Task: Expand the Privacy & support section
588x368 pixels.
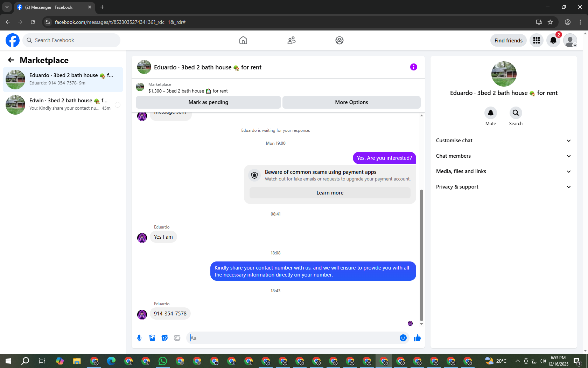Action: [504, 187]
